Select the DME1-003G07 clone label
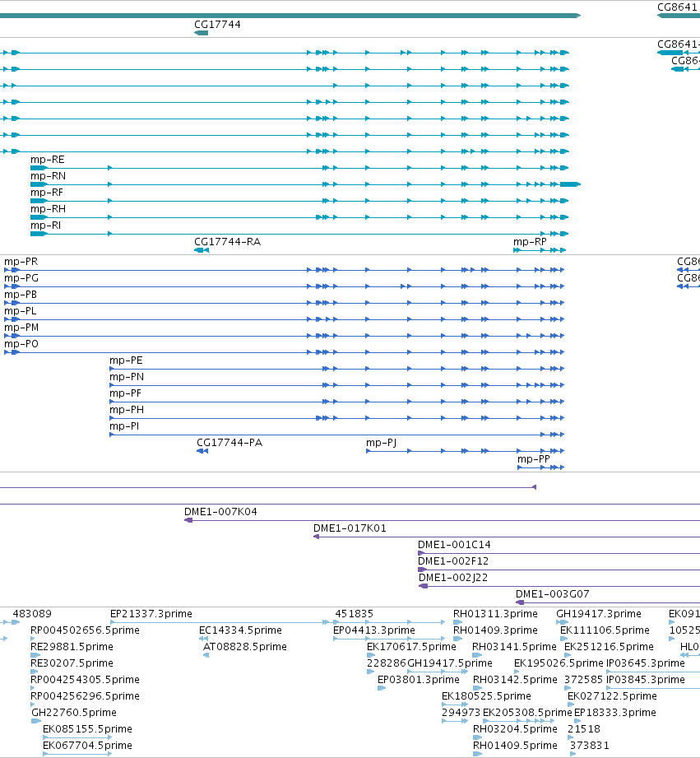700x758 pixels. tap(552, 593)
